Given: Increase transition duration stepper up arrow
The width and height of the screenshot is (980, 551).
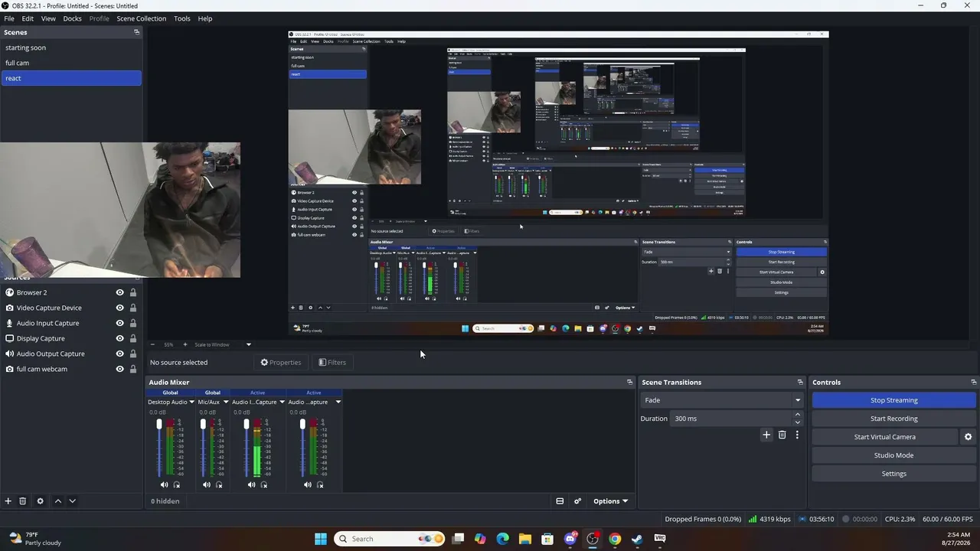Looking at the screenshot, I should (798, 415).
